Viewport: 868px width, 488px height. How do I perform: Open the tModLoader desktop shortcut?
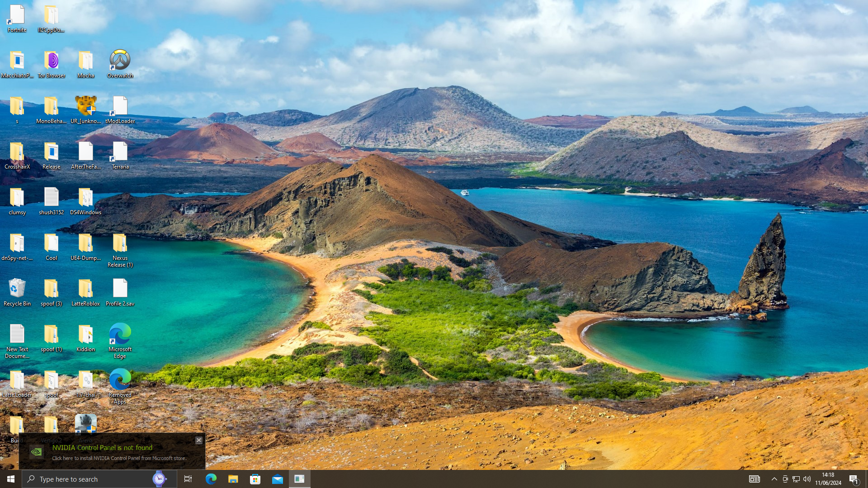(x=120, y=109)
